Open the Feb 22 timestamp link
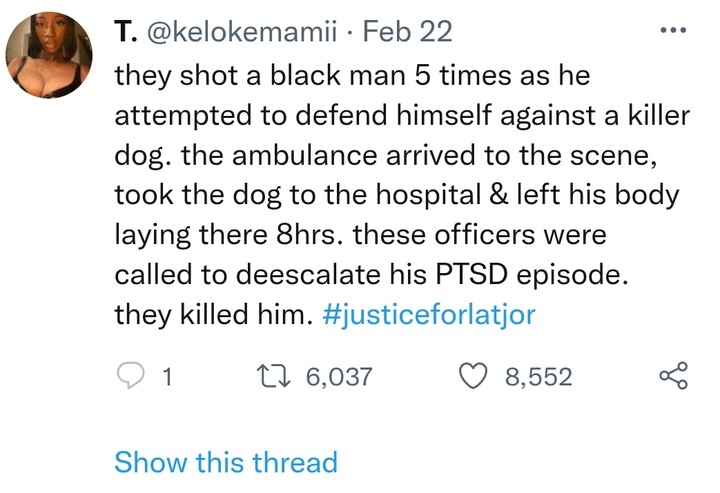 (x=407, y=32)
